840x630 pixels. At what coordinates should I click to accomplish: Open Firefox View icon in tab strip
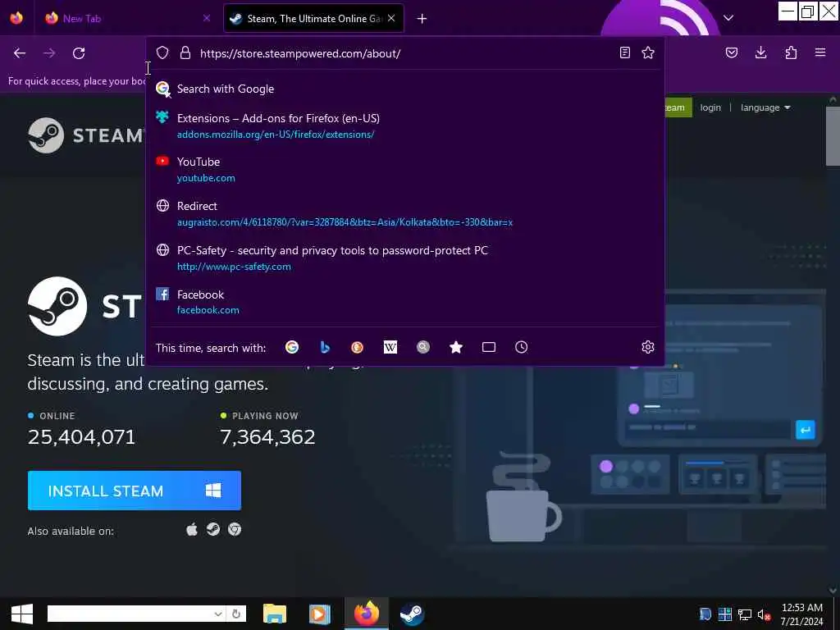pyautogui.click(x=16, y=18)
